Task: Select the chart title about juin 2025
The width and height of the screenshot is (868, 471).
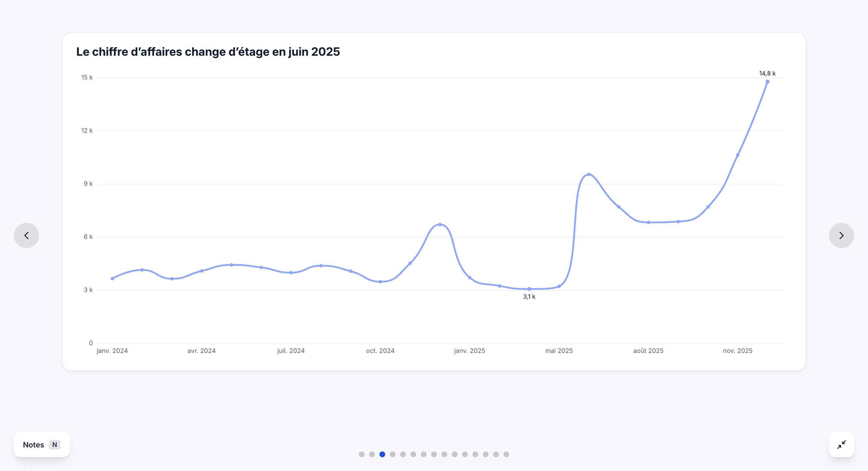Action: pos(208,52)
